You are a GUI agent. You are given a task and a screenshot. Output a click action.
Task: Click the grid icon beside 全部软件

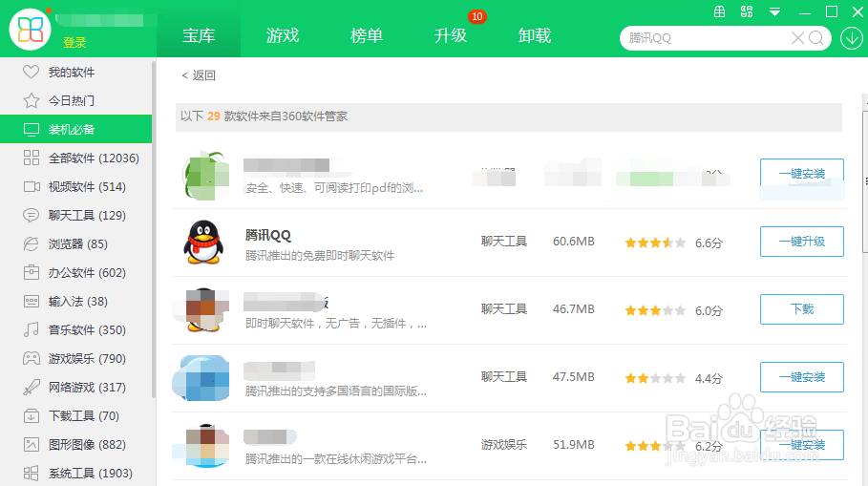[x=32, y=158]
